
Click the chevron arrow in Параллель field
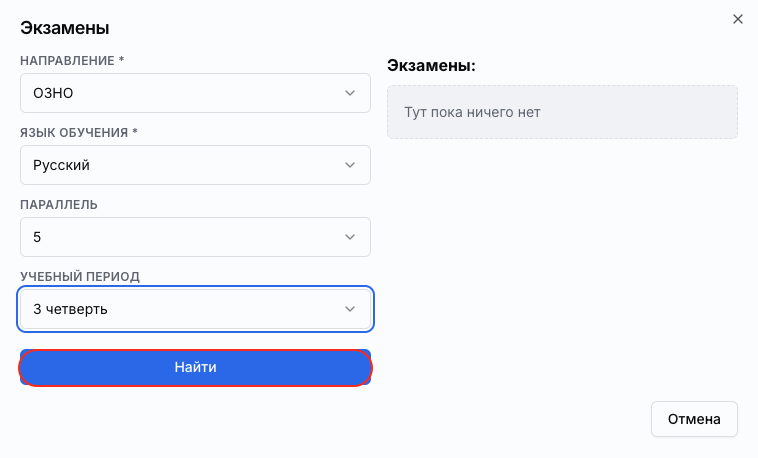[x=350, y=237]
